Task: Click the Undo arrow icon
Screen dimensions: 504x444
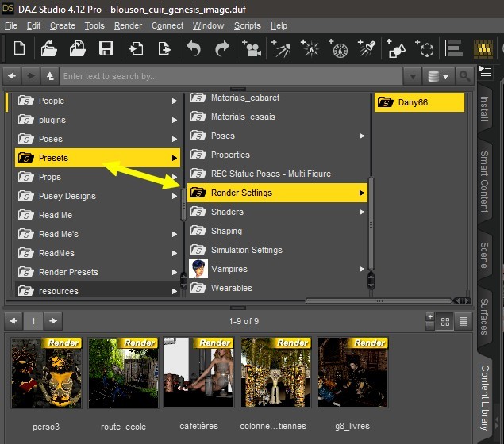Action: pos(194,49)
